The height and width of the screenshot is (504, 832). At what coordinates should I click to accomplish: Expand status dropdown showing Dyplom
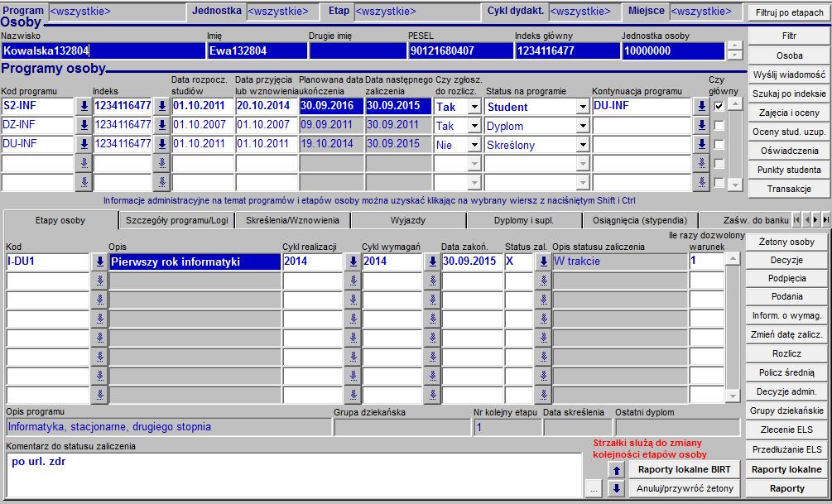click(583, 126)
